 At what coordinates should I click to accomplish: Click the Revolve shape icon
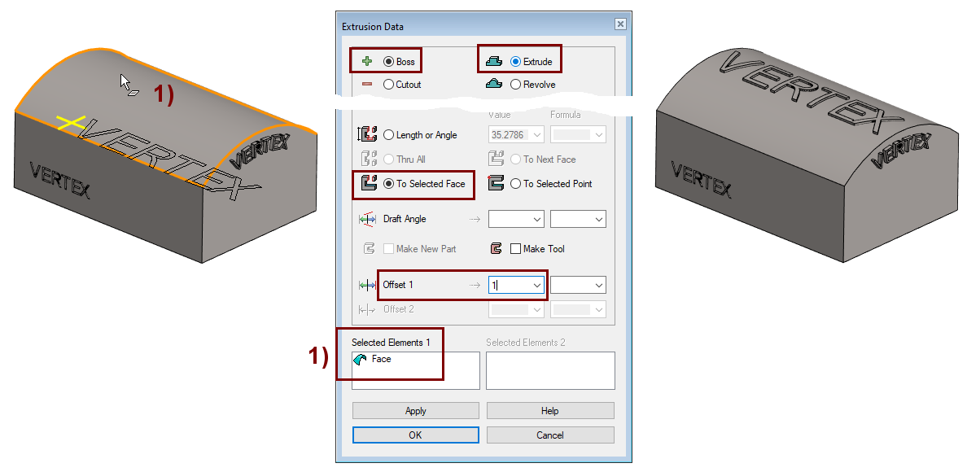pos(493,84)
